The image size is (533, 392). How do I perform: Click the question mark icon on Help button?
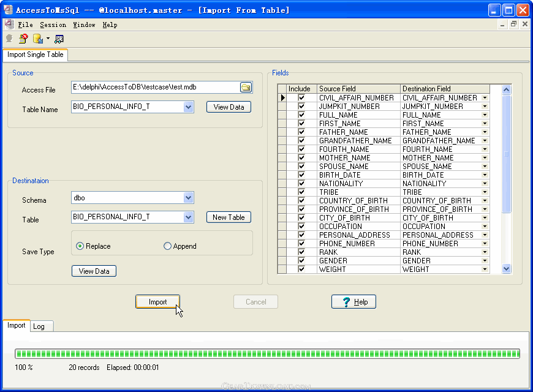[x=346, y=302]
